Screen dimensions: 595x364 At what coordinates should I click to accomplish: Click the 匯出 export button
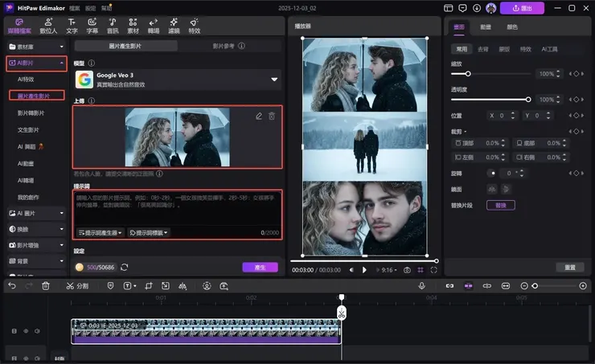coord(522,8)
